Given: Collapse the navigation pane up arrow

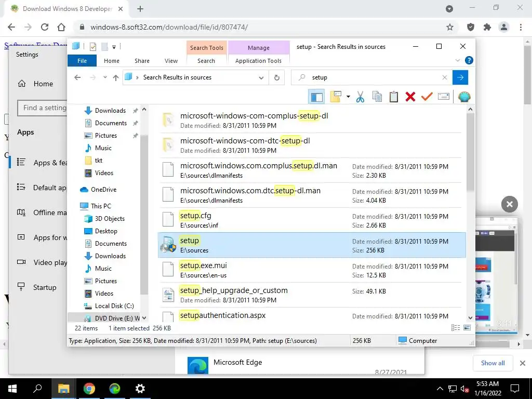Looking at the screenshot, I should pyautogui.click(x=144, y=109).
